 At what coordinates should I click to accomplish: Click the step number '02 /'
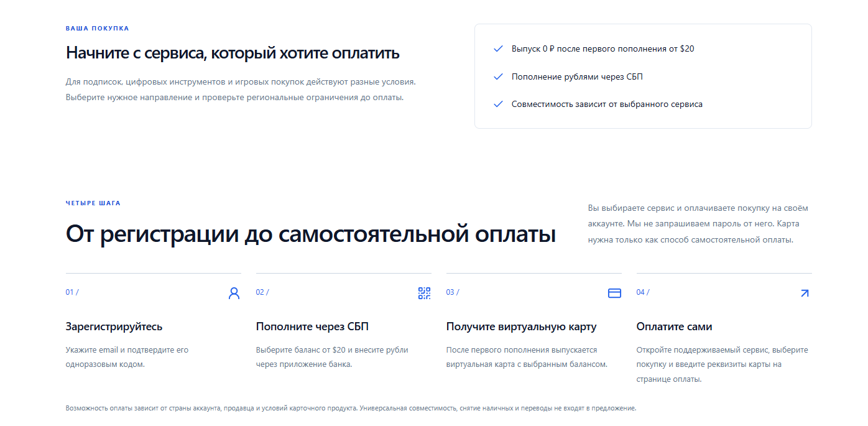click(x=262, y=292)
